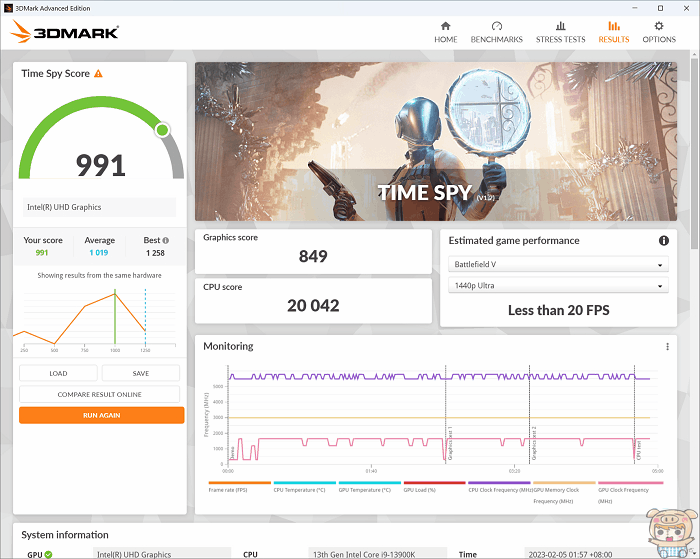Click the 3DMark logo

click(65, 32)
